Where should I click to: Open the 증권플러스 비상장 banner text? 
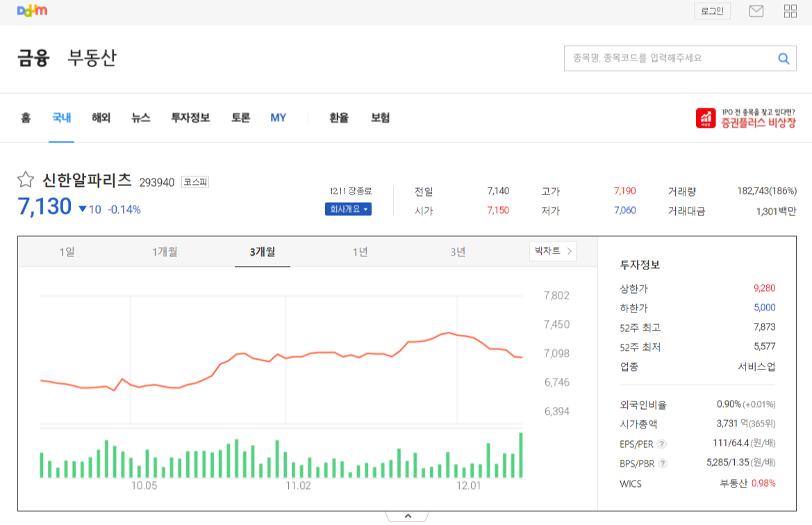(x=758, y=119)
